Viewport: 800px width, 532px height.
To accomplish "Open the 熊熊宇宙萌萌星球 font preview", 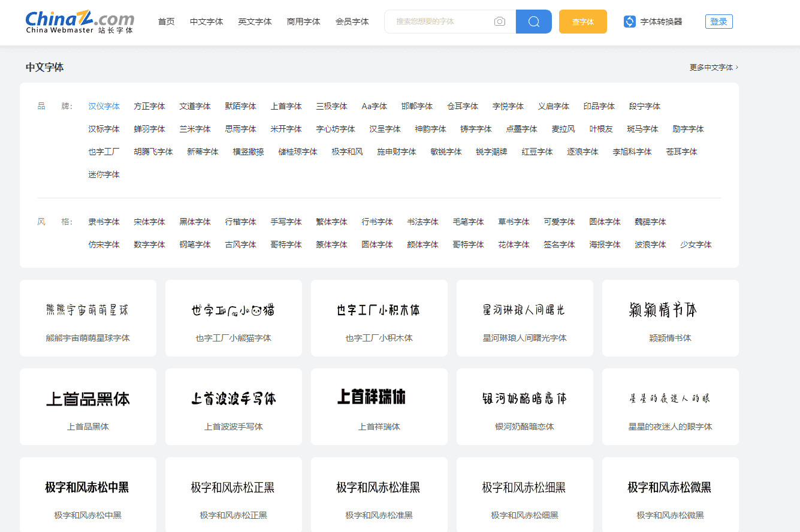I will click(x=88, y=318).
